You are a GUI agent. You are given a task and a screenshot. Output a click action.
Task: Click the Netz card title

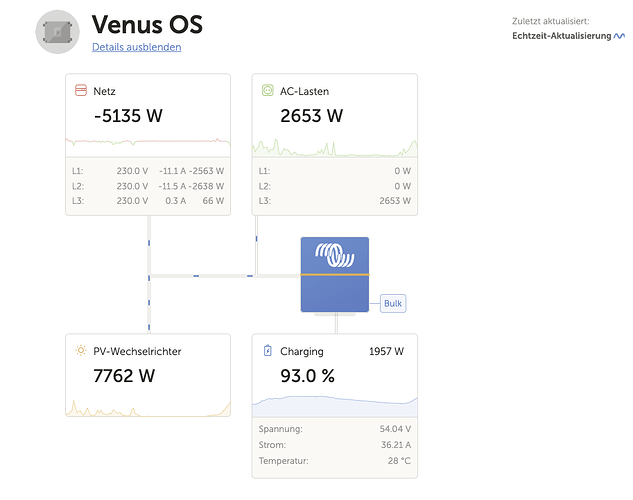click(x=104, y=91)
